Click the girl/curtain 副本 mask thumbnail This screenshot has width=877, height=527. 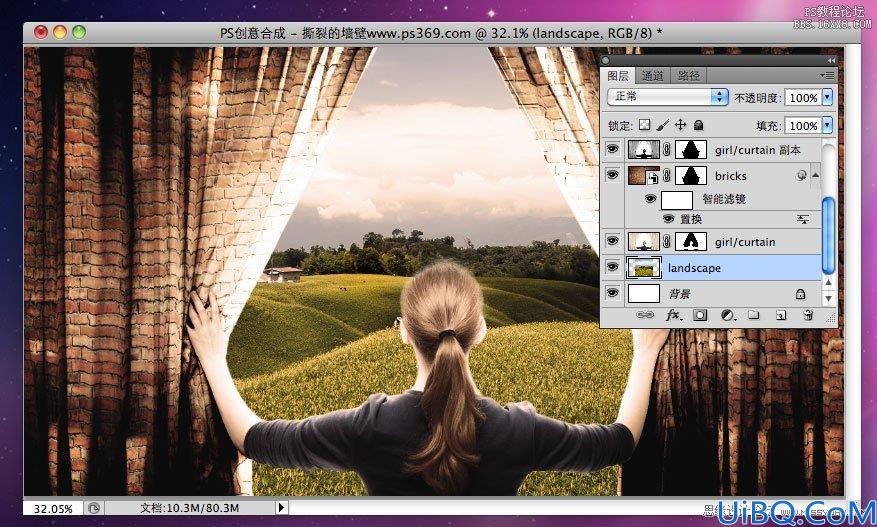click(691, 149)
